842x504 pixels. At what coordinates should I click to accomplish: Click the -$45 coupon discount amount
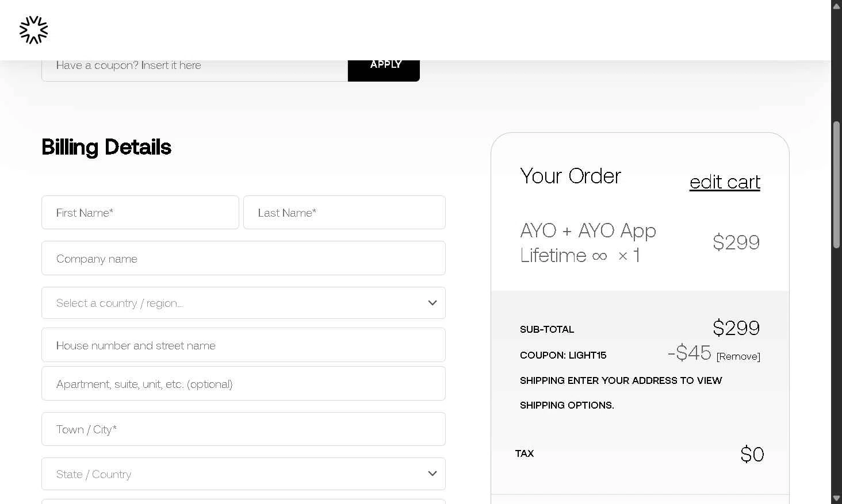point(689,352)
